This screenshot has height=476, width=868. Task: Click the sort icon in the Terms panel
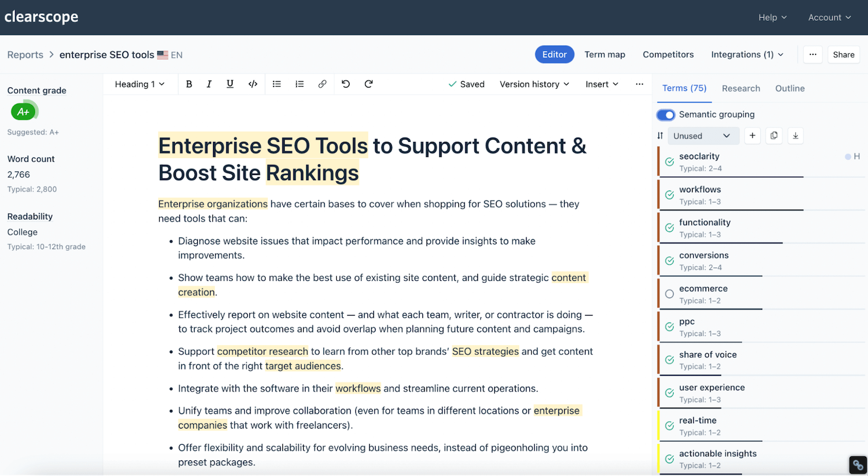pyautogui.click(x=660, y=136)
